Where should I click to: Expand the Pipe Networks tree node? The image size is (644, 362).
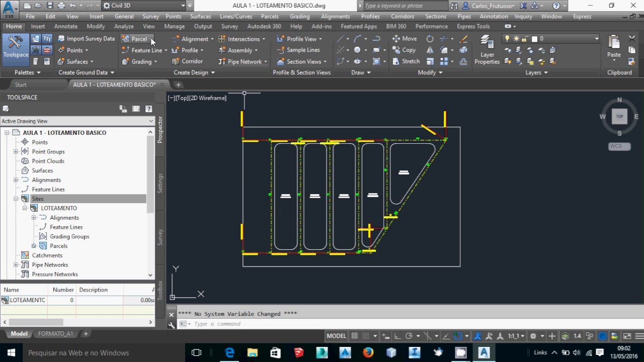(x=16, y=265)
